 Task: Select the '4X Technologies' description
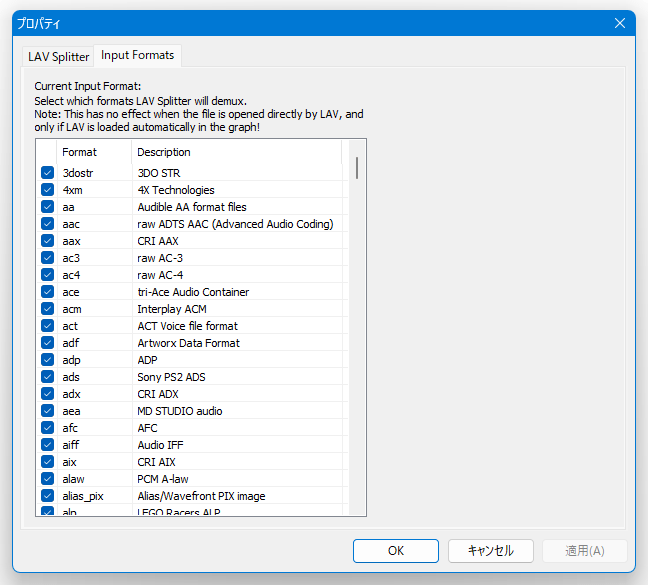pyautogui.click(x=176, y=190)
